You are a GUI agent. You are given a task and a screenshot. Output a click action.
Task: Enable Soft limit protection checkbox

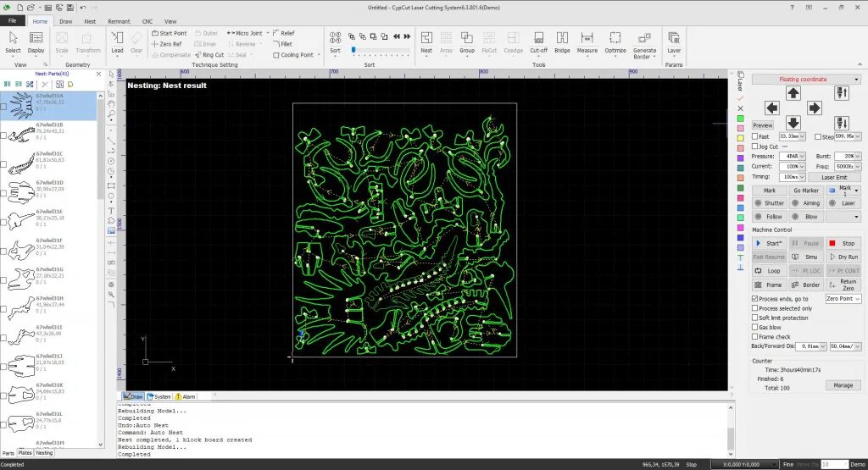[x=755, y=318]
